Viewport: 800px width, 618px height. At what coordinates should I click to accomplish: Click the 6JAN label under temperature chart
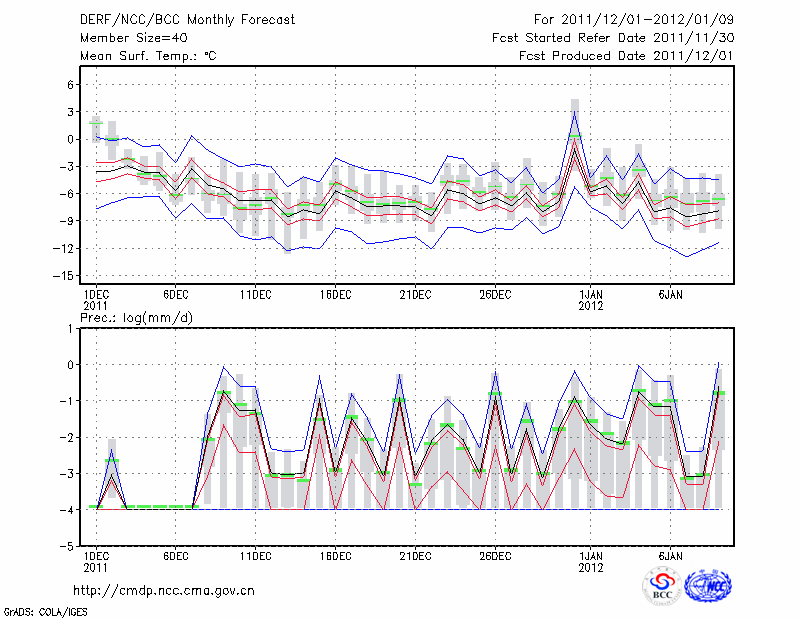(671, 295)
